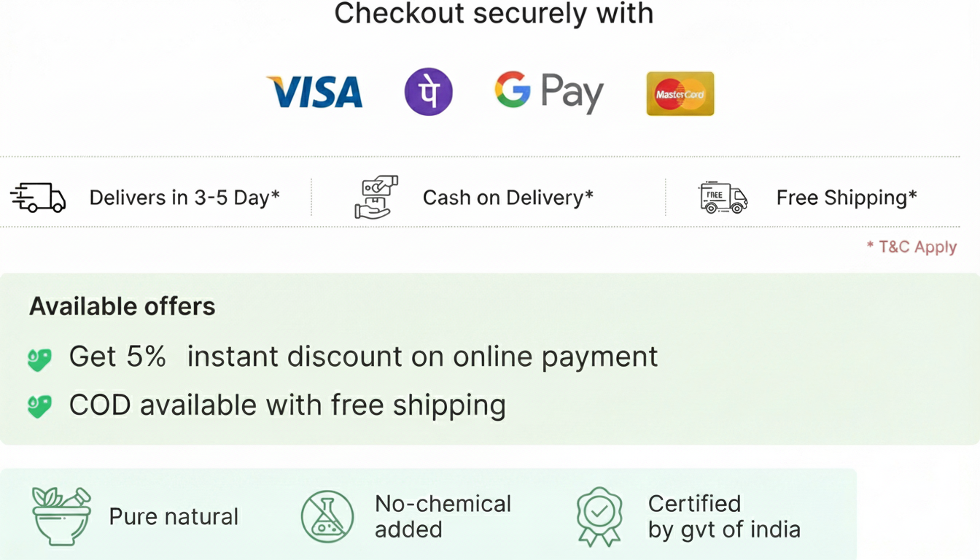The width and height of the screenshot is (980, 560).
Task: Click the Available offers heading
Action: (122, 306)
